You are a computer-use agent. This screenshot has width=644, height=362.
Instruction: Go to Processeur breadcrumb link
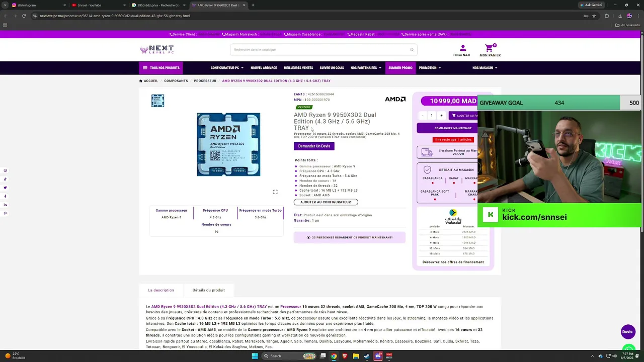point(205,81)
